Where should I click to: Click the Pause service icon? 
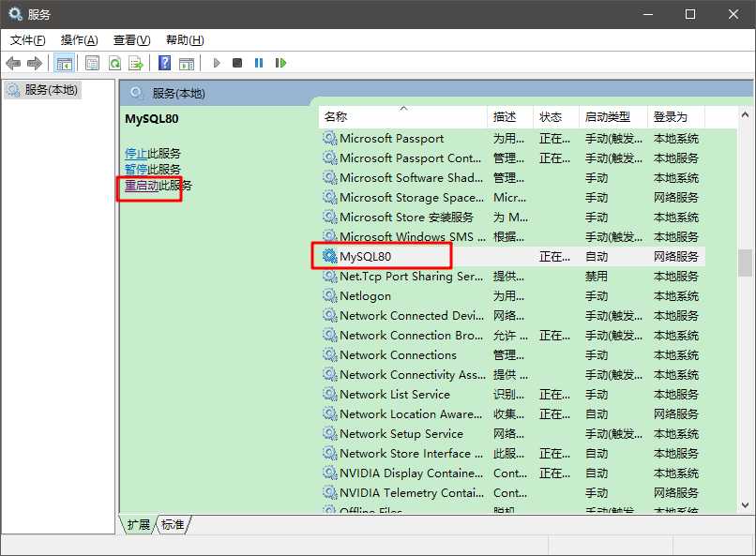[x=259, y=63]
